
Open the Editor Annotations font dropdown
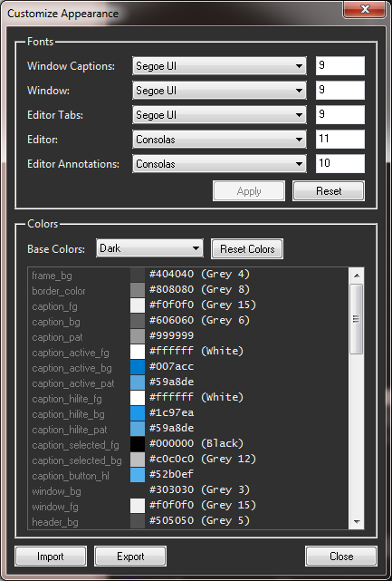[219, 164]
